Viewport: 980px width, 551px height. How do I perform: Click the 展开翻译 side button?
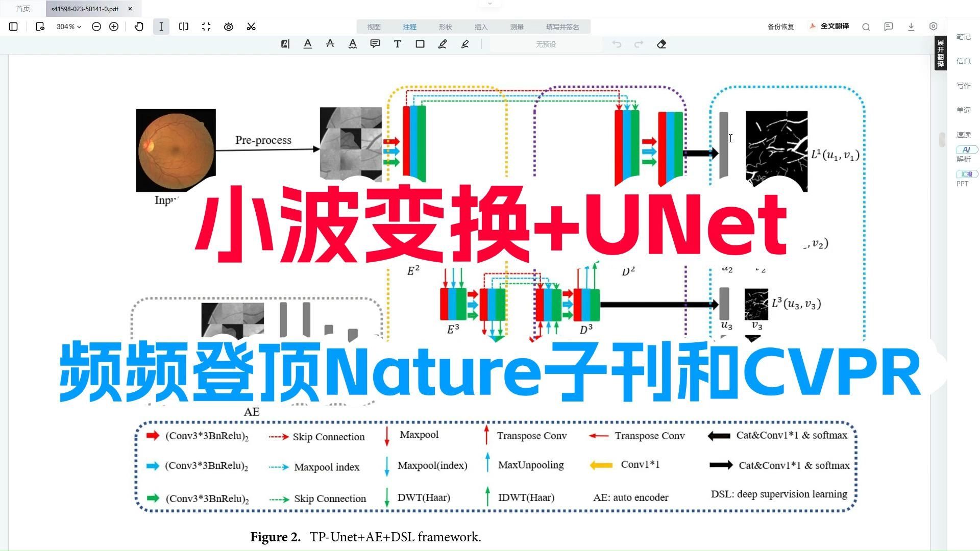pos(940,53)
